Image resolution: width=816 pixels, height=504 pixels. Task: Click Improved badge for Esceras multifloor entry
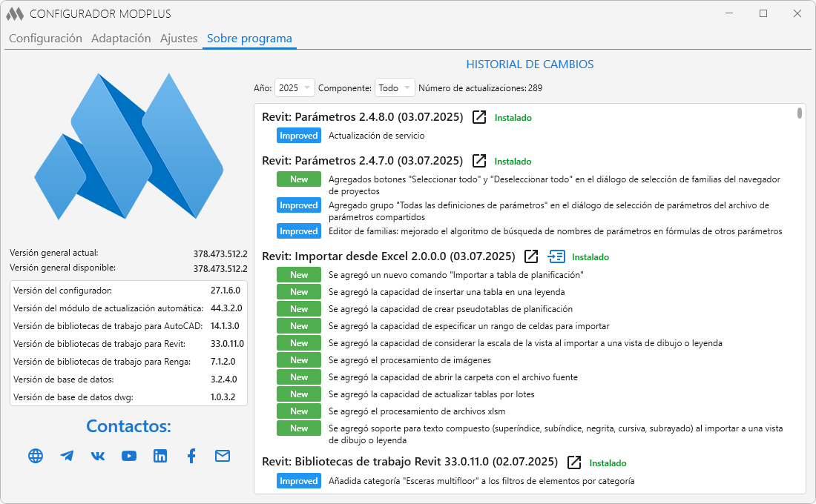click(x=299, y=481)
